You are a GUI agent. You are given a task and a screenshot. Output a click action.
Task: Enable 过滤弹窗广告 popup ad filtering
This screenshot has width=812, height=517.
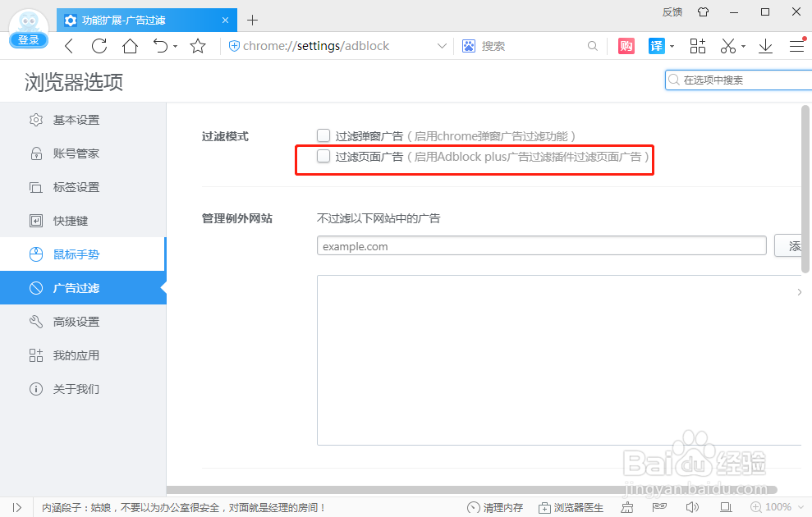pos(323,135)
